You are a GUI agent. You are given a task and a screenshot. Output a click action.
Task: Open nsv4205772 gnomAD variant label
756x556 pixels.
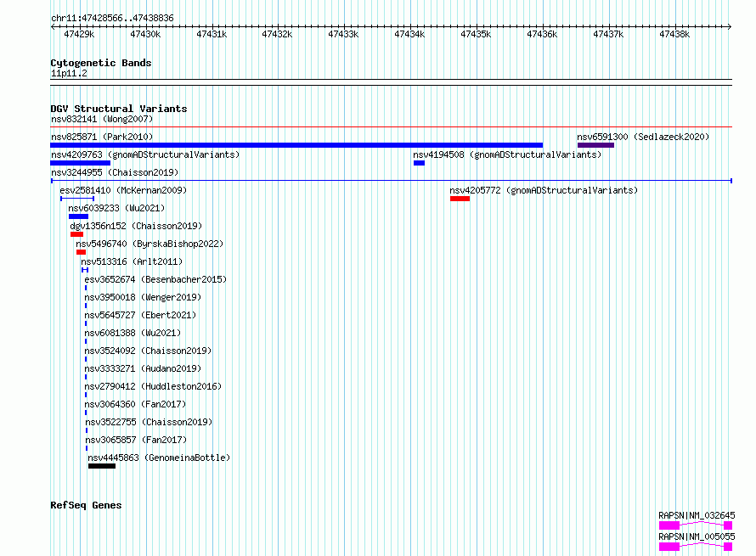pyautogui.click(x=544, y=190)
